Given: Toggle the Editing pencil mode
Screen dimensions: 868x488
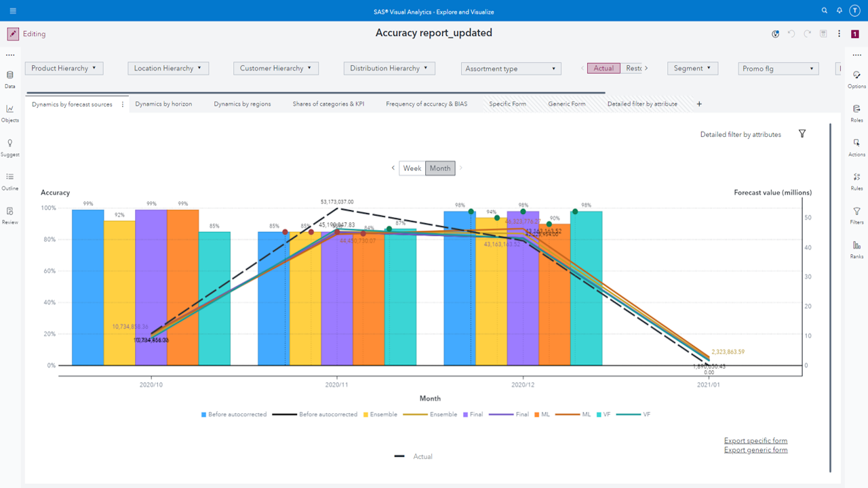Looking at the screenshot, I should click(13, 34).
